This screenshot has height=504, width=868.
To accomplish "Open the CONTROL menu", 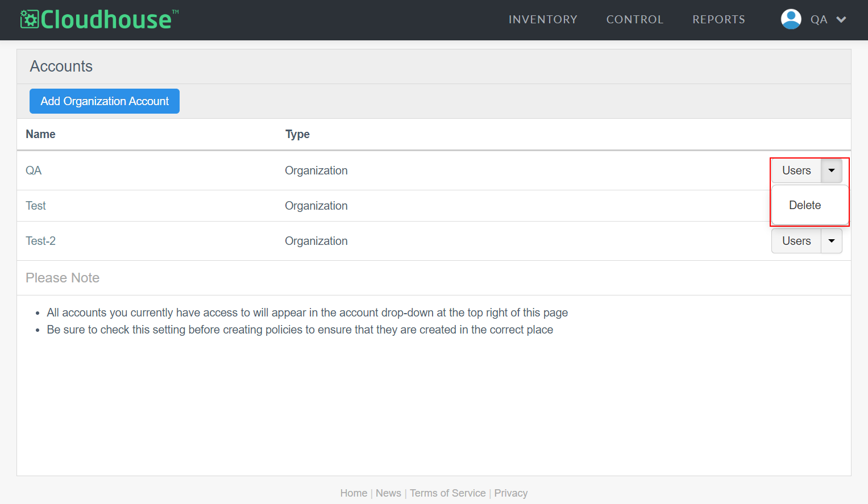I will coord(635,19).
